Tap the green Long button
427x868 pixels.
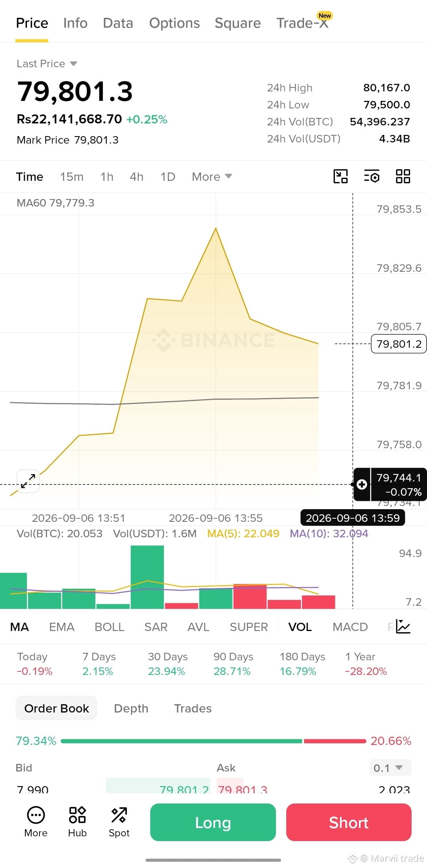213,822
